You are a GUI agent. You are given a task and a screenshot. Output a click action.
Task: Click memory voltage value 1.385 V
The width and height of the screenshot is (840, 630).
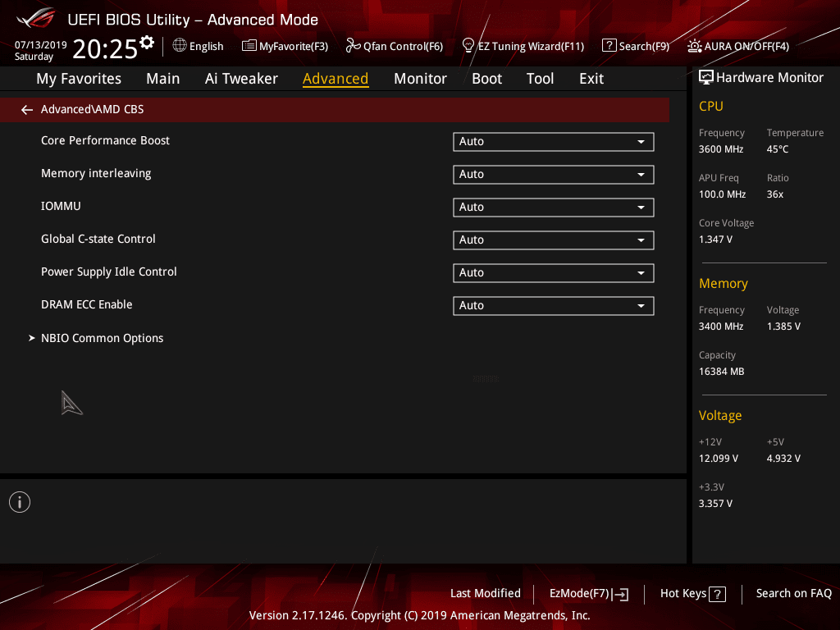coord(783,326)
